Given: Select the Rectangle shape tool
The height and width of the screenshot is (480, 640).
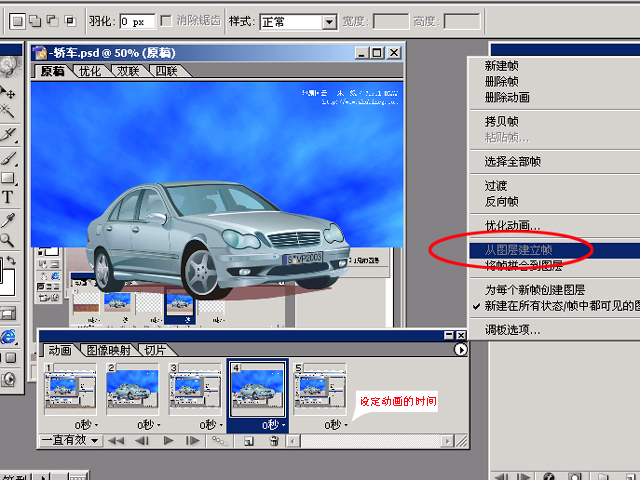Looking at the screenshot, I should tap(8, 178).
